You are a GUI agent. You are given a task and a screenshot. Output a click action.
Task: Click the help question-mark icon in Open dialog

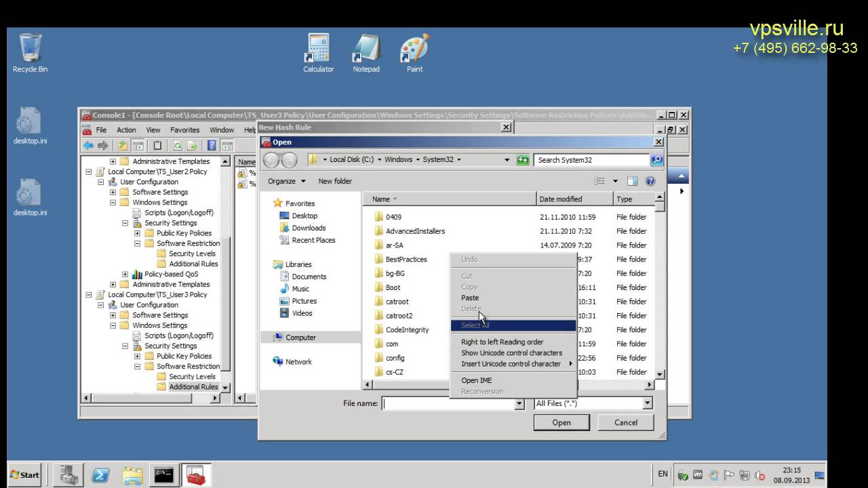(x=650, y=181)
